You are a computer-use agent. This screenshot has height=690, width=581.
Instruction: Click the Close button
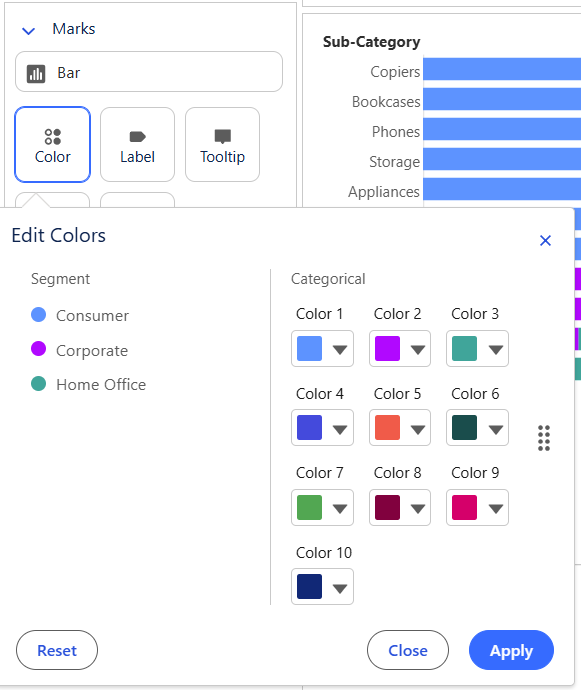pos(408,650)
